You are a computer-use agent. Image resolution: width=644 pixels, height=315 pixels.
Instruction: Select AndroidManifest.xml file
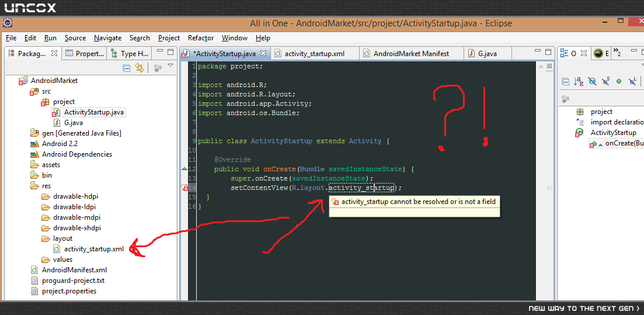click(74, 270)
